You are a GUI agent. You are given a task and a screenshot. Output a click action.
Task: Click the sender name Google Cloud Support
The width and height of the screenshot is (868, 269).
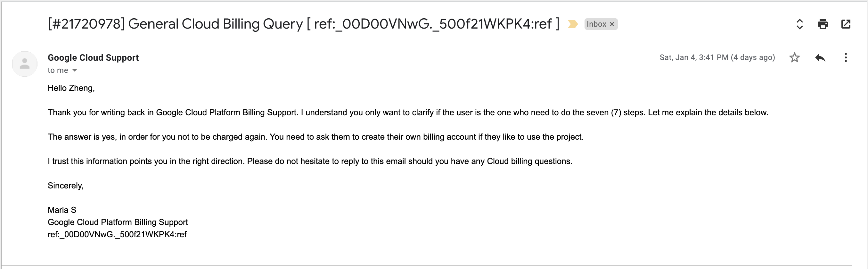tap(93, 58)
